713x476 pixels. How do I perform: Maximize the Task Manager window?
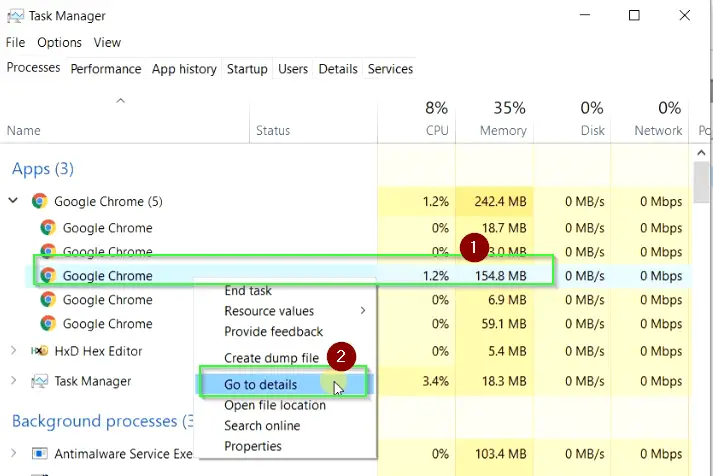(x=634, y=15)
